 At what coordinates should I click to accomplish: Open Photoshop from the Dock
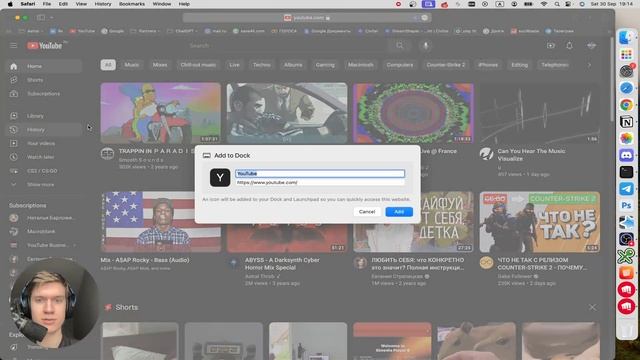(x=626, y=205)
